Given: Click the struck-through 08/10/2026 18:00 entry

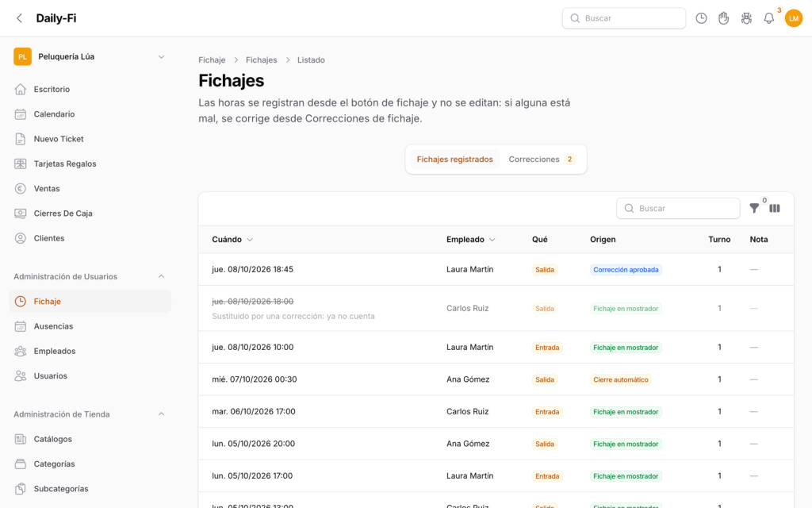Looking at the screenshot, I should click(x=252, y=302).
